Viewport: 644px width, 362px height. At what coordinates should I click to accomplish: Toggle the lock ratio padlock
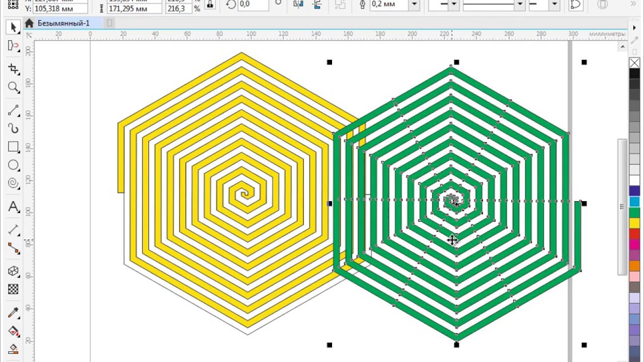210,5
